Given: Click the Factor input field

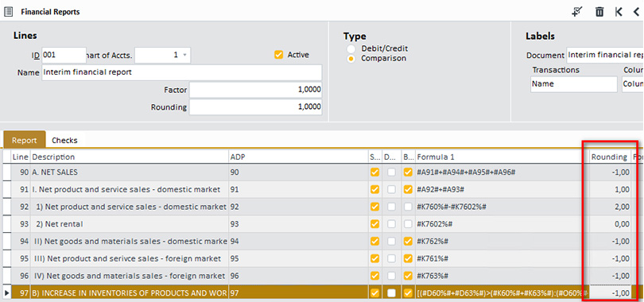Looking at the screenshot, I should point(255,90).
